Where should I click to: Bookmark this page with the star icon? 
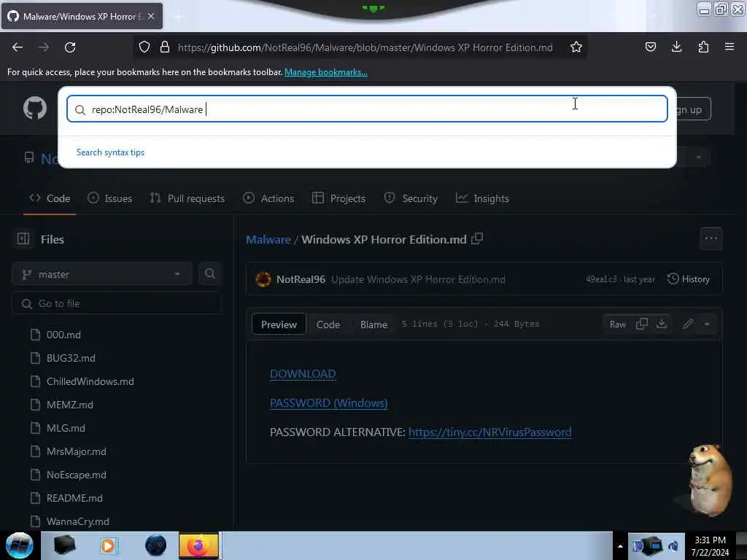pos(576,47)
